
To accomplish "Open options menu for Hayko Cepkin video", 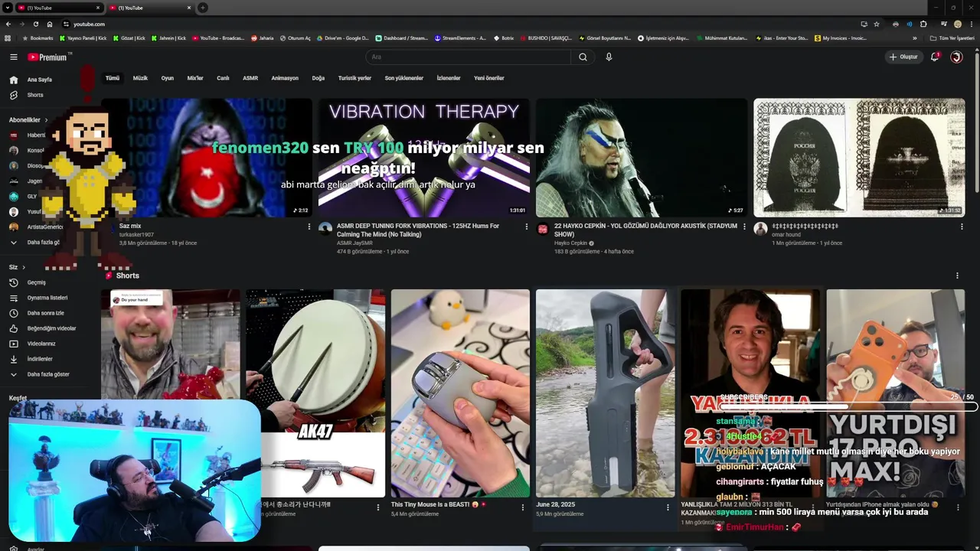I will pyautogui.click(x=744, y=227).
